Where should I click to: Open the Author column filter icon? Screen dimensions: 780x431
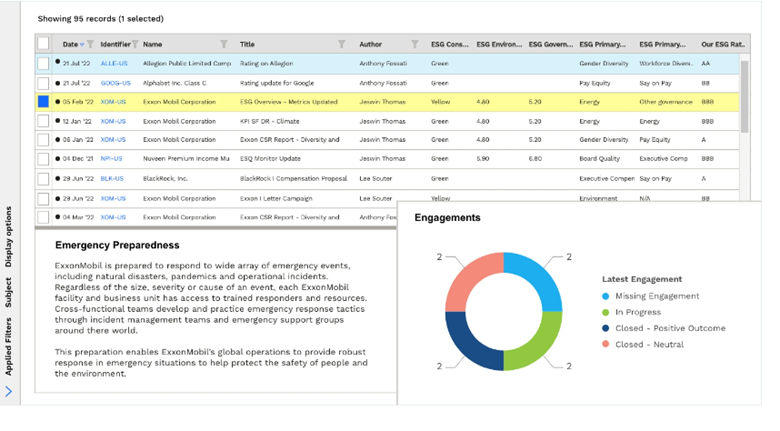[x=415, y=44]
